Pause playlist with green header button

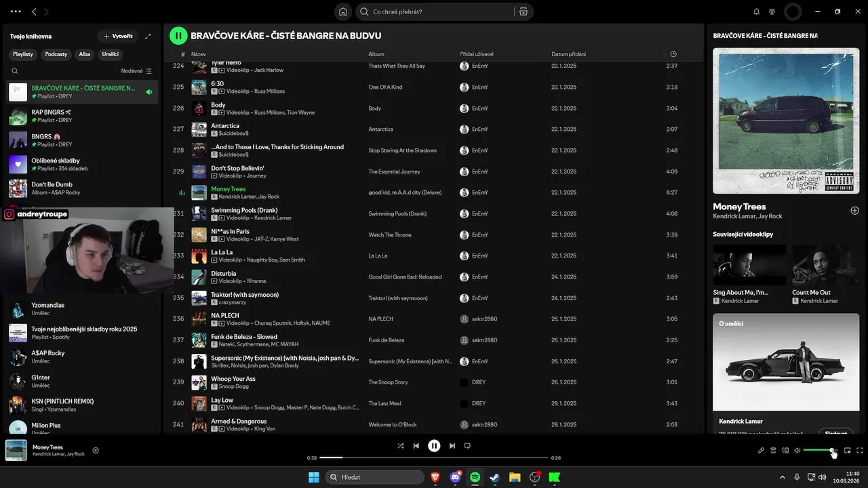[178, 35]
